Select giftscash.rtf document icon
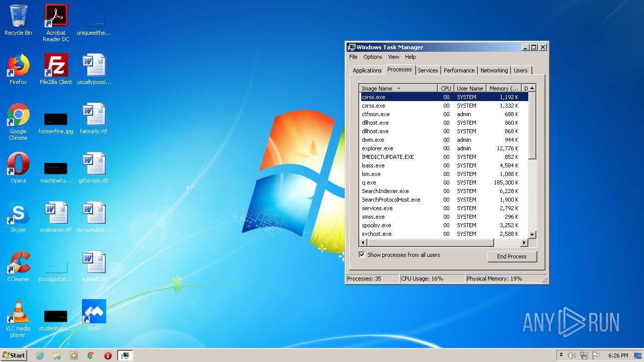 point(94,168)
